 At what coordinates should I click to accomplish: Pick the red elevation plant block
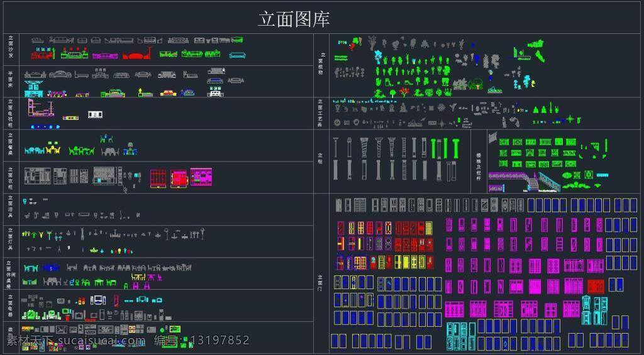(405, 92)
